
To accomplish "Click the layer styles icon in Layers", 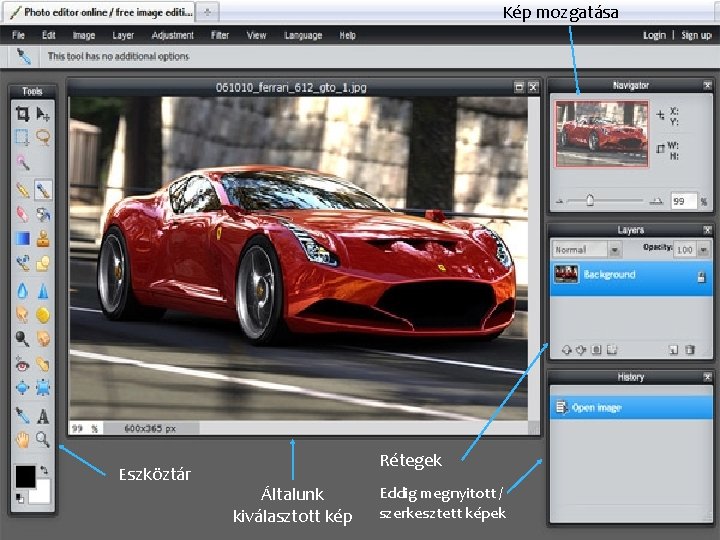I will tap(612, 350).
